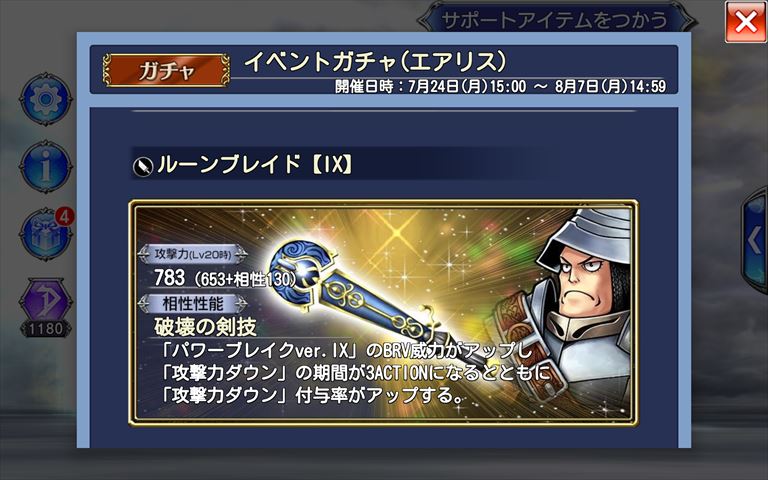This screenshot has height=480, width=768.
Task: Click the 1180 gem count
Action: point(46,328)
